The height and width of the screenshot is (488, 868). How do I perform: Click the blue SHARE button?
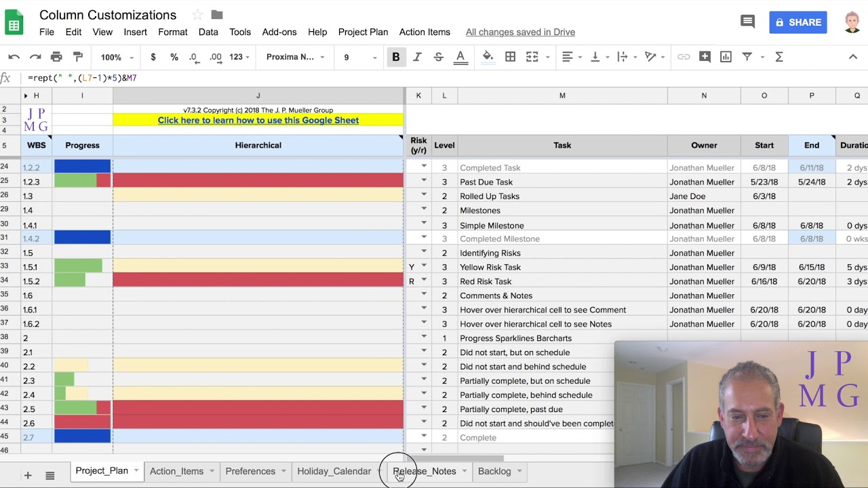coord(798,22)
